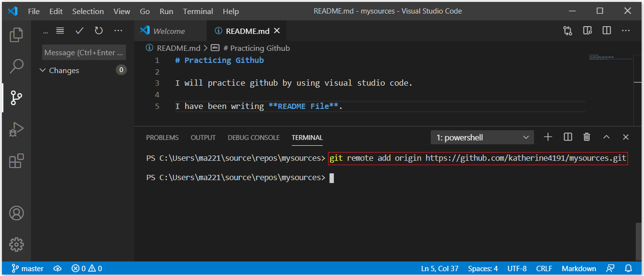Viewport: 644px width, 276px height.
Task: Create a new terminal with plus icon
Action: pyautogui.click(x=548, y=137)
